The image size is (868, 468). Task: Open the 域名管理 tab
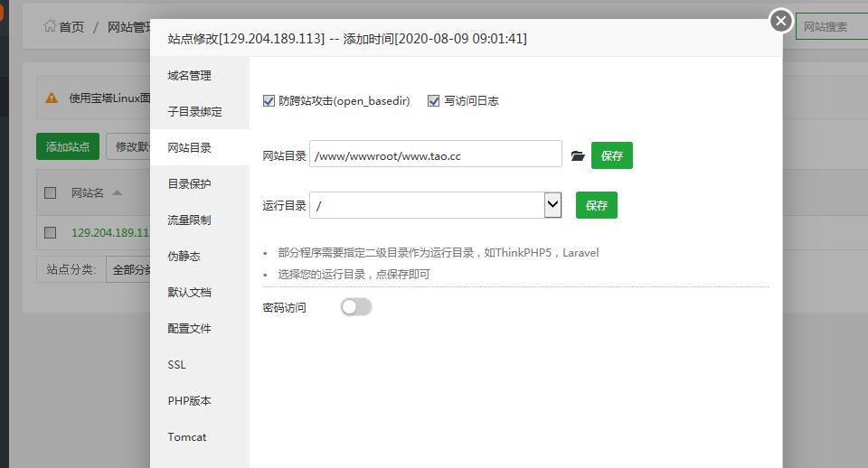pyautogui.click(x=189, y=76)
